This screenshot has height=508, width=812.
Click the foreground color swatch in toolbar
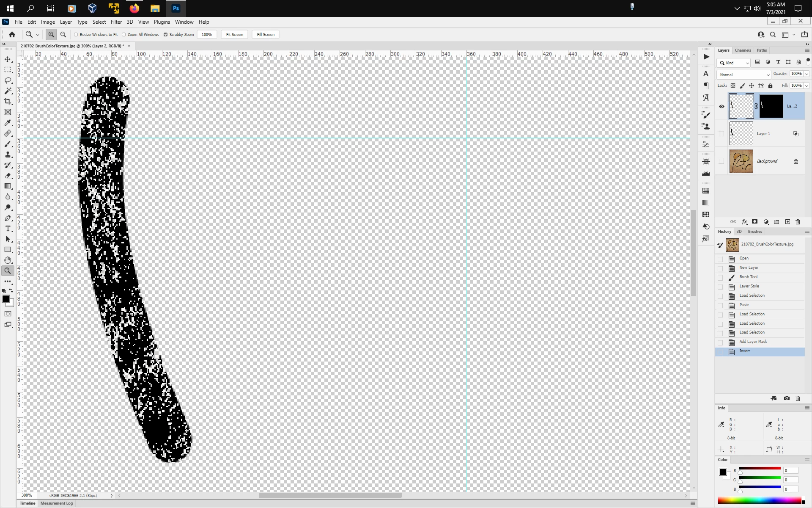(x=5, y=299)
